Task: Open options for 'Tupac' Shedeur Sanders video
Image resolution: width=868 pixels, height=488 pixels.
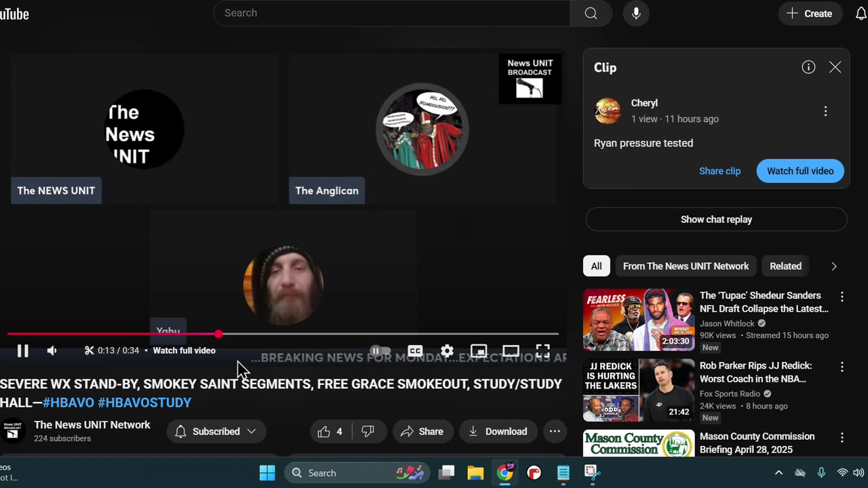Action: (842, 297)
